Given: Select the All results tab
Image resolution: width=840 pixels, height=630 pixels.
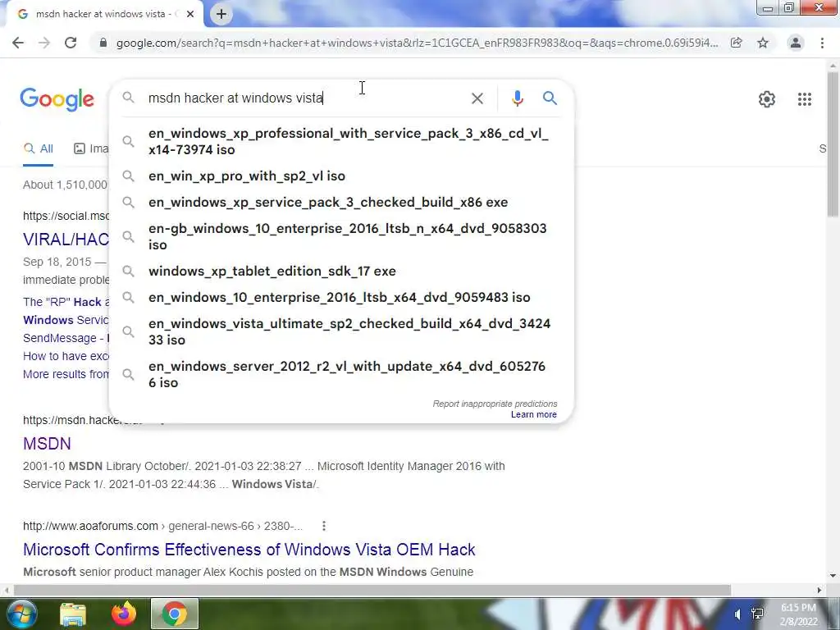Looking at the screenshot, I should pos(38,149).
